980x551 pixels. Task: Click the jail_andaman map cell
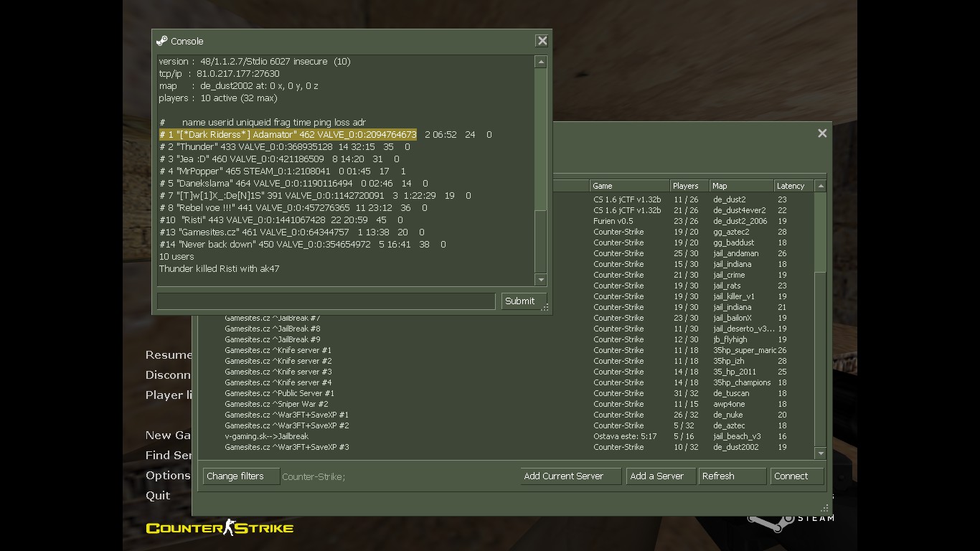[735, 253]
